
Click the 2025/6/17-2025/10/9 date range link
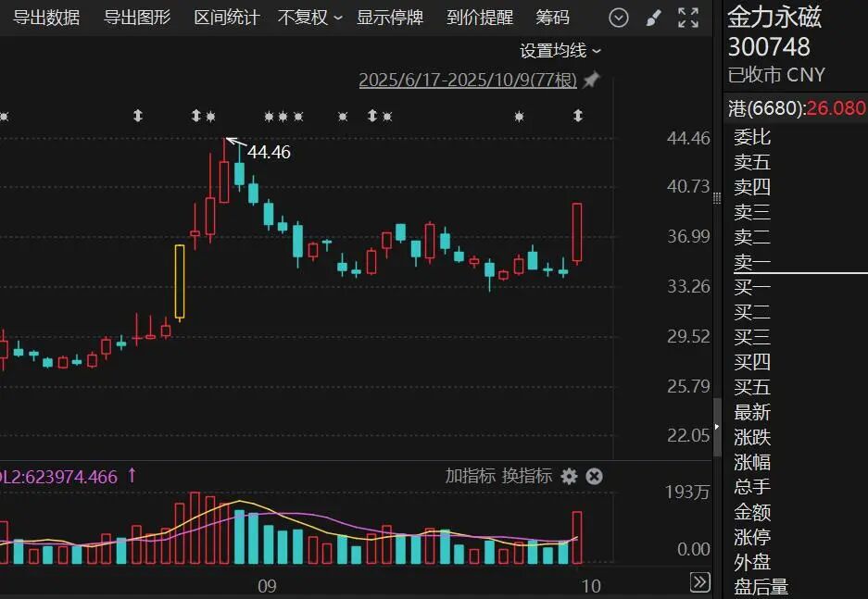click(467, 81)
